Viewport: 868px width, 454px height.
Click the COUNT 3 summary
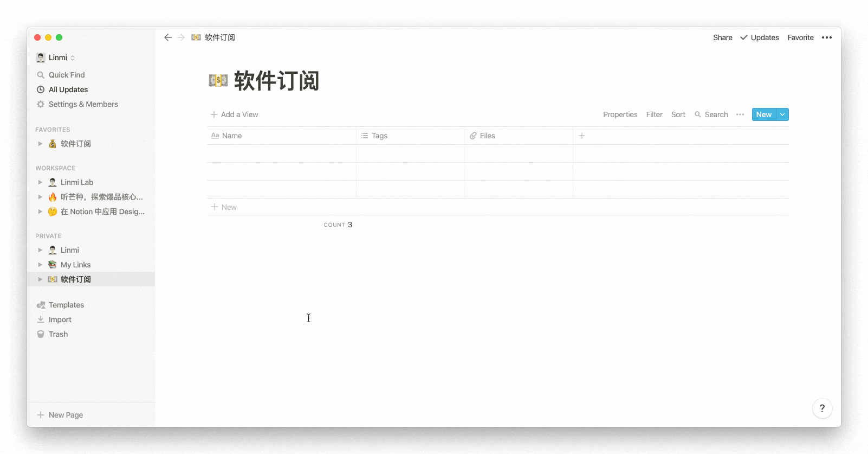(x=338, y=225)
